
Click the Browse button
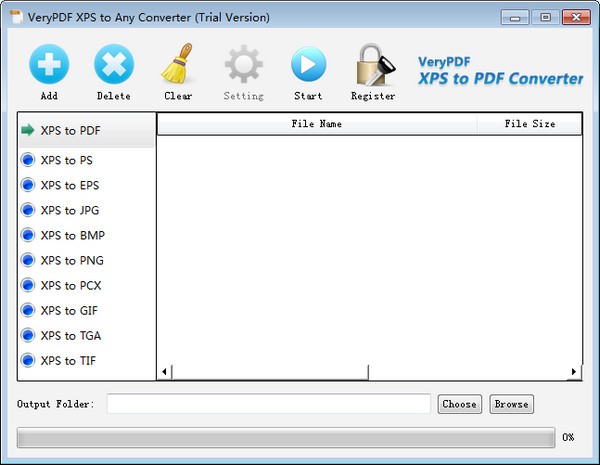pyautogui.click(x=511, y=404)
